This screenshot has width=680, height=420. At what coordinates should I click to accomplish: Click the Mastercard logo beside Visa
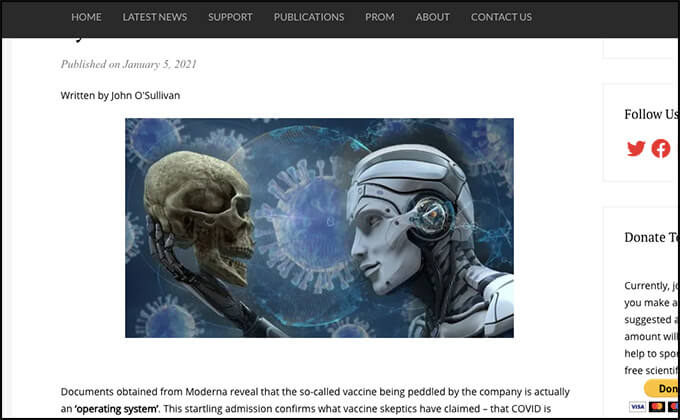click(657, 407)
